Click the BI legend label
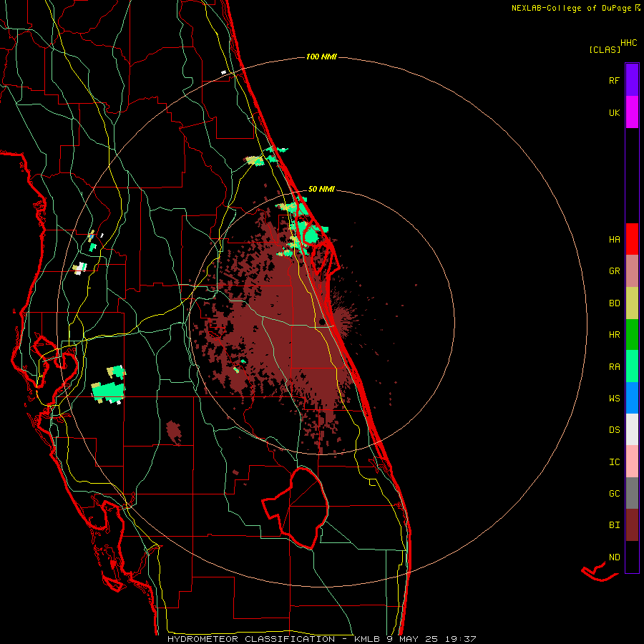Screen dimensions: 644x644 click(x=614, y=525)
